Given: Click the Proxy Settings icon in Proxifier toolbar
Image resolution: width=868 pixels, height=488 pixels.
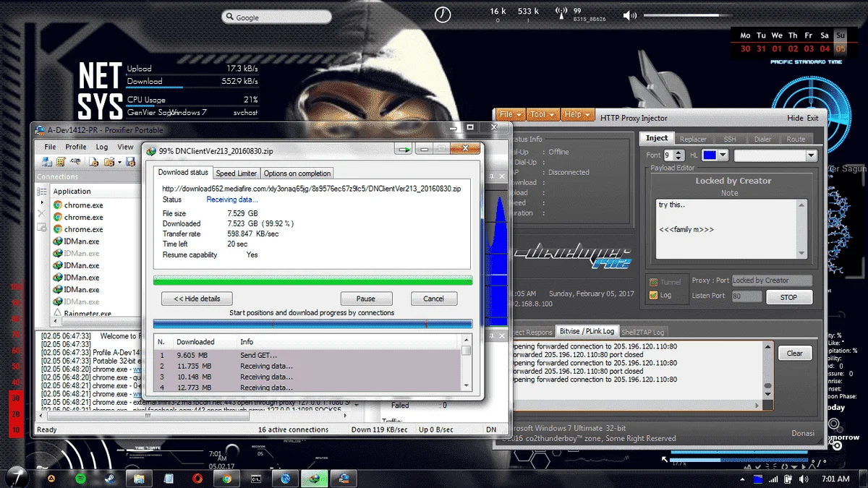Looking at the screenshot, I should 47,162.
